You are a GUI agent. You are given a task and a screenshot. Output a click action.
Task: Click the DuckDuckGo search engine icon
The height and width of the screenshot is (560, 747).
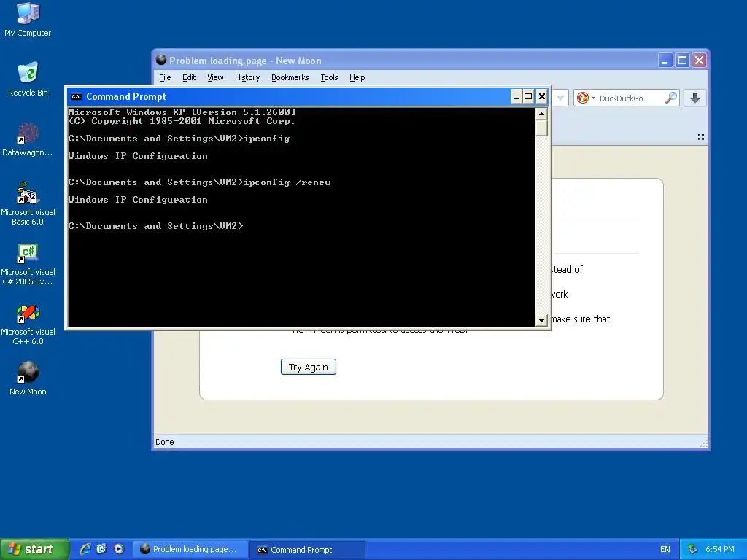tap(582, 98)
